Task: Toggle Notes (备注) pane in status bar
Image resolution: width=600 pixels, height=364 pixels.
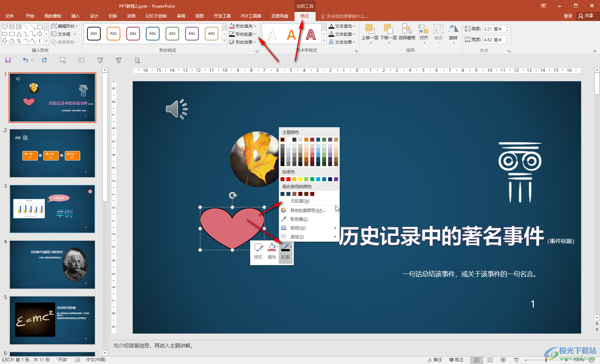Action: tap(435, 360)
